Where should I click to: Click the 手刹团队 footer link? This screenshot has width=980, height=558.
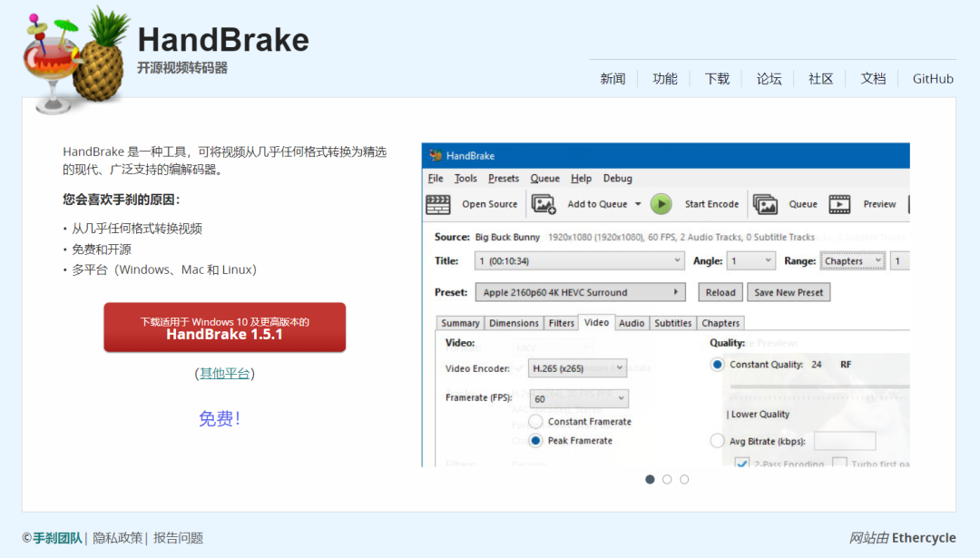click(57, 538)
